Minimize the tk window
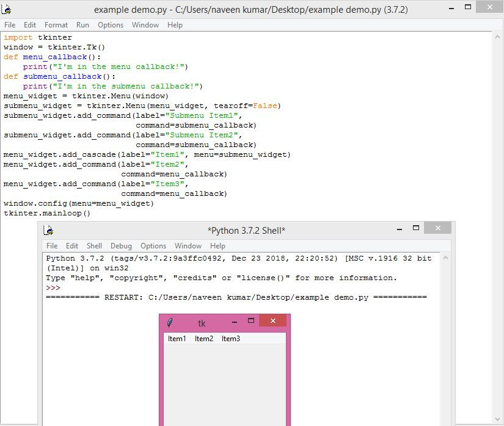 coord(235,322)
